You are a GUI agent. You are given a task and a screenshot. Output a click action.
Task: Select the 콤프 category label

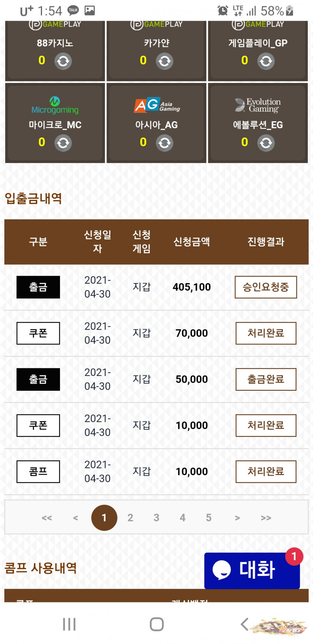point(38,471)
